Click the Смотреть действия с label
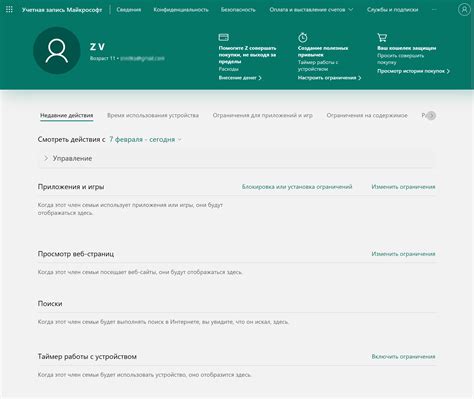The width and height of the screenshot is (474, 399). (x=72, y=139)
